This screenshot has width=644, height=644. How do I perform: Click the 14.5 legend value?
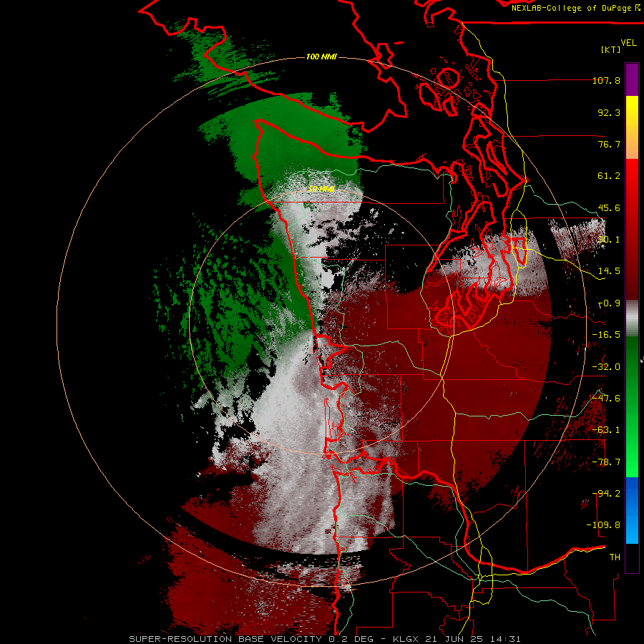(609, 271)
